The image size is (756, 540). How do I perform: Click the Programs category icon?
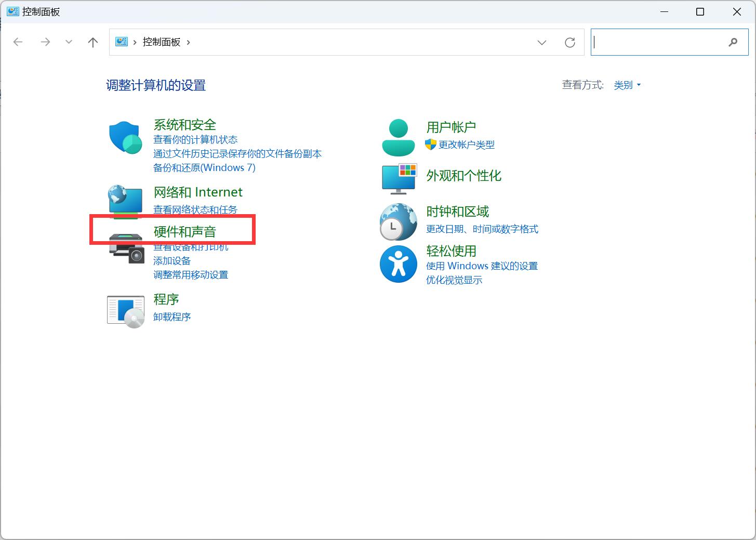coord(125,311)
